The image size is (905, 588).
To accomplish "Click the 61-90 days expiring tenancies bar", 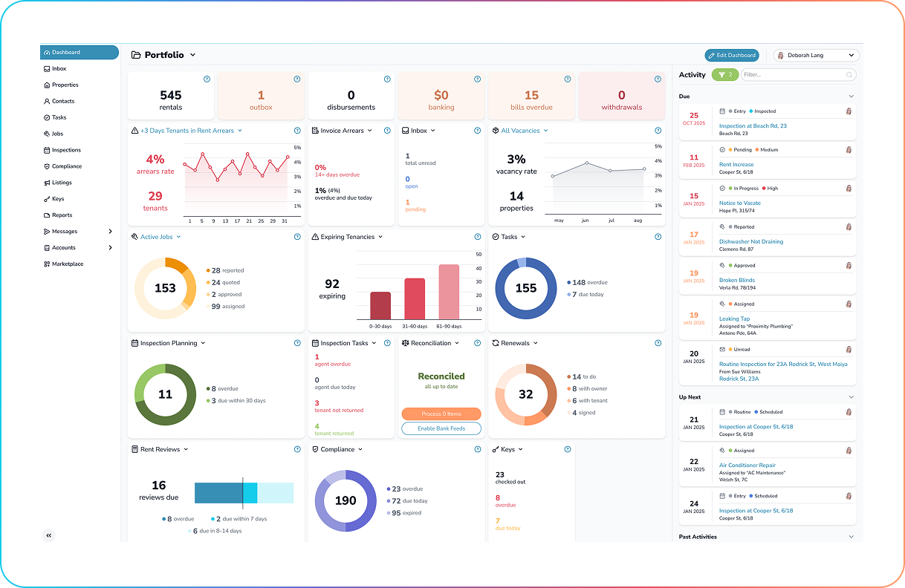I will pos(449,292).
